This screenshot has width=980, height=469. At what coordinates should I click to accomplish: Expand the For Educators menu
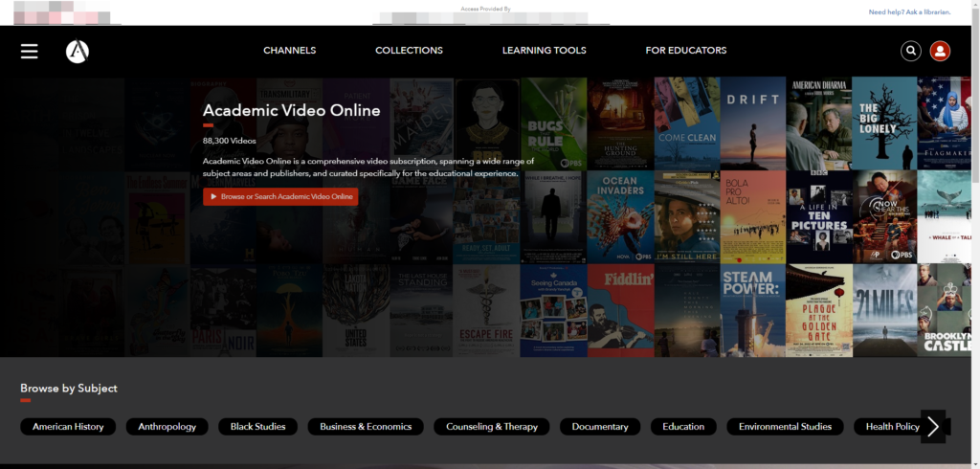(685, 51)
